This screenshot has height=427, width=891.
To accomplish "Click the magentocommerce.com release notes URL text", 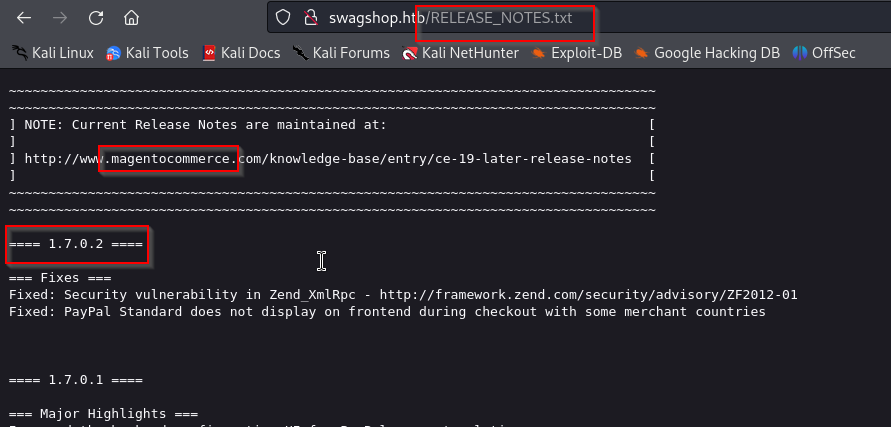I will click(x=327, y=158).
